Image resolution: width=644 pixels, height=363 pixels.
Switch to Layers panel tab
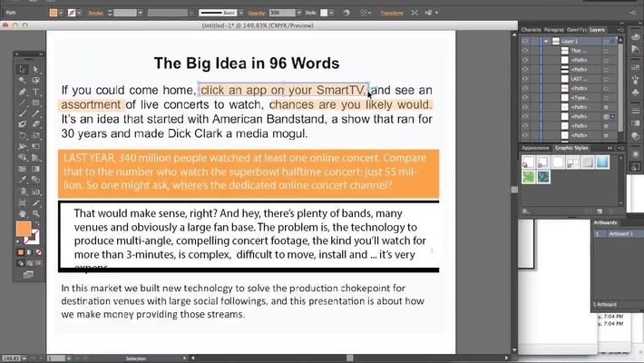tap(597, 30)
